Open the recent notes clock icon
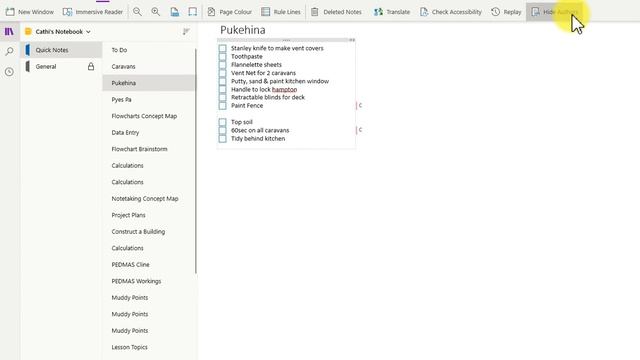 (x=9, y=72)
